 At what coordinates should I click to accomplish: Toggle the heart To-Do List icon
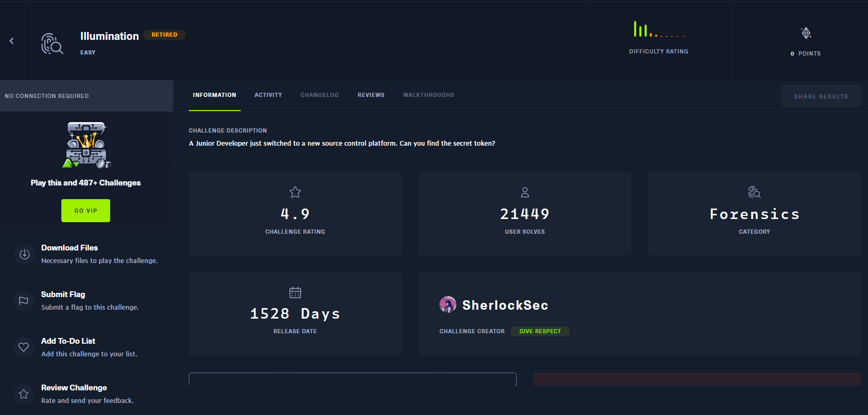point(24,347)
